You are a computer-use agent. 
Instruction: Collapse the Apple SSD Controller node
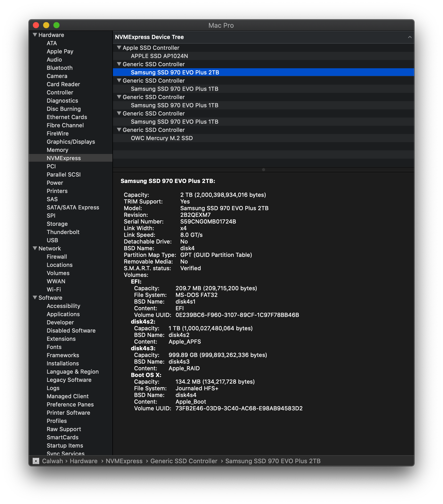[119, 48]
